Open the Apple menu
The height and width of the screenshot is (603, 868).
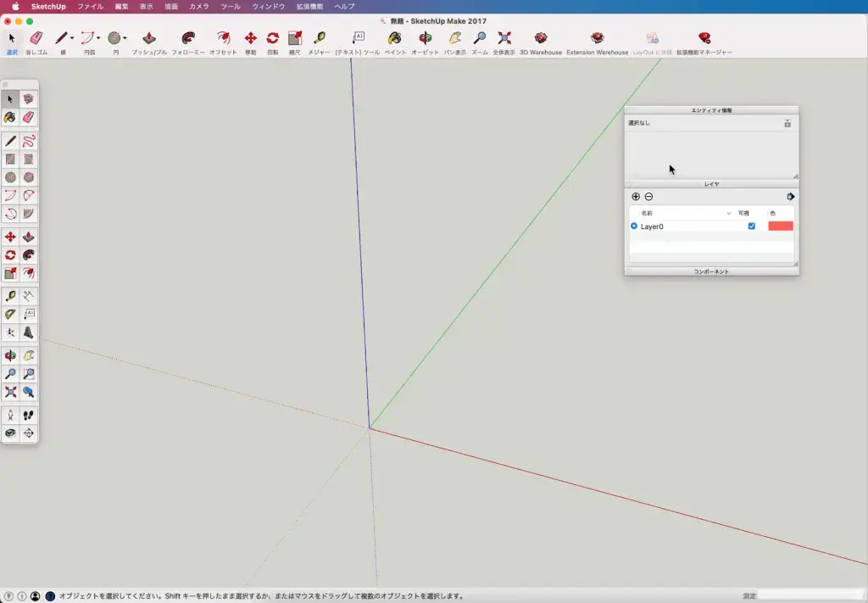click(x=15, y=7)
